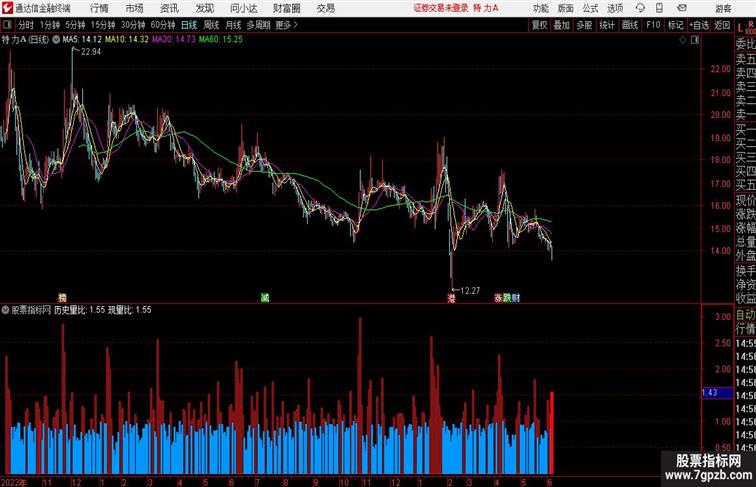The width and height of the screenshot is (756, 487).
Task: Switch to 15分钟 period
Action: click(x=103, y=25)
